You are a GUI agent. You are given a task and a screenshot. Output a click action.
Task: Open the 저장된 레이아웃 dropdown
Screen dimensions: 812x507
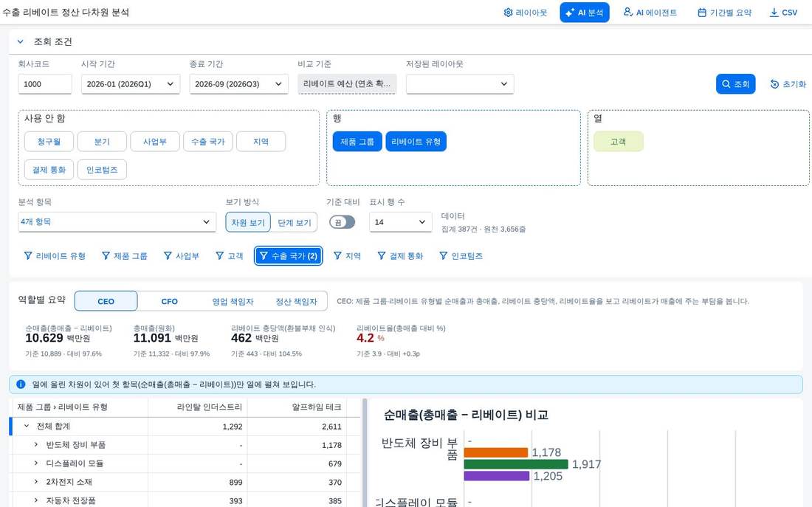point(460,84)
